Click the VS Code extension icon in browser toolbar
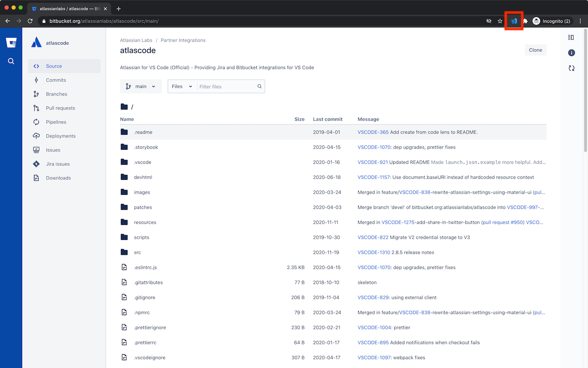The width and height of the screenshot is (588, 368). (x=514, y=21)
